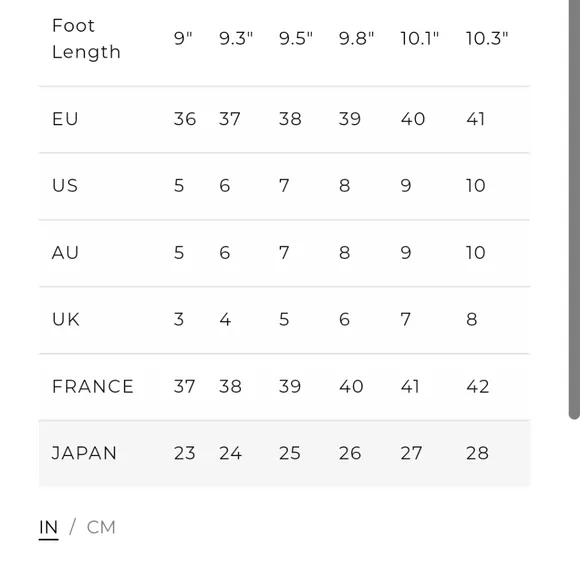Viewport: 580px width, 579px height.
Task: Click the vertical scrollbar thumb
Action: click(574, 209)
